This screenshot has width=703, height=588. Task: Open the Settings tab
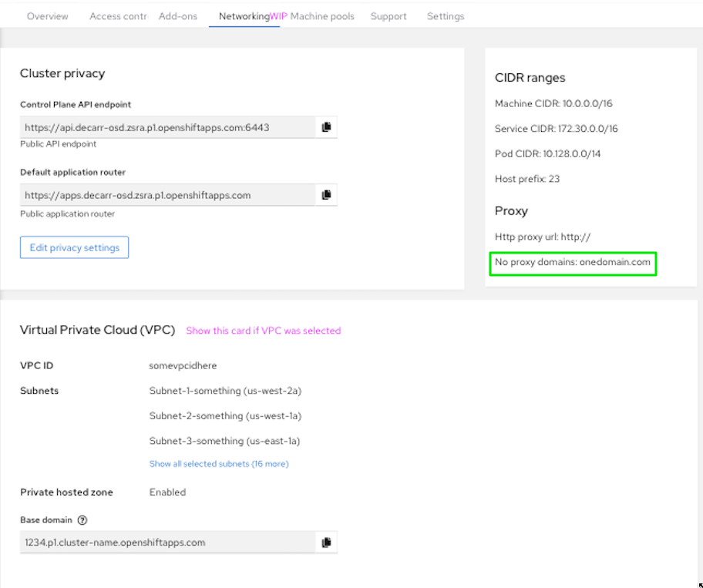[x=446, y=16]
